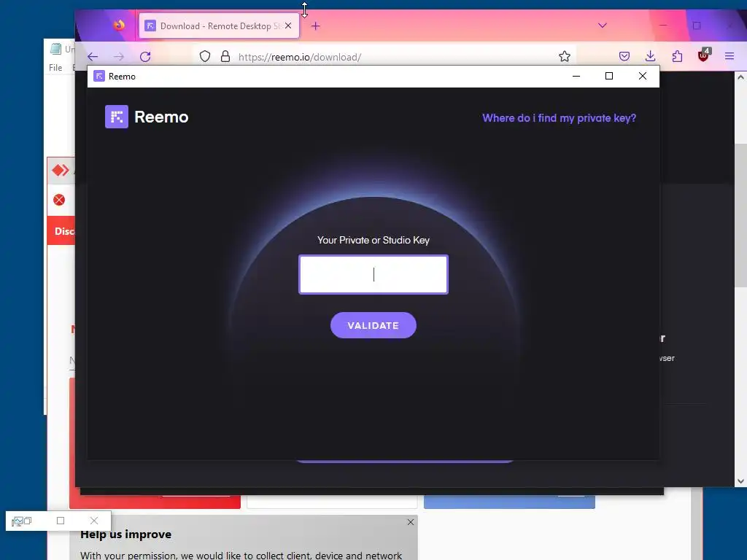Open 'Where do i find my private key?' link
The height and width of the screenshot is (560, 747).
pyautogui.click(x=559, y=118)
